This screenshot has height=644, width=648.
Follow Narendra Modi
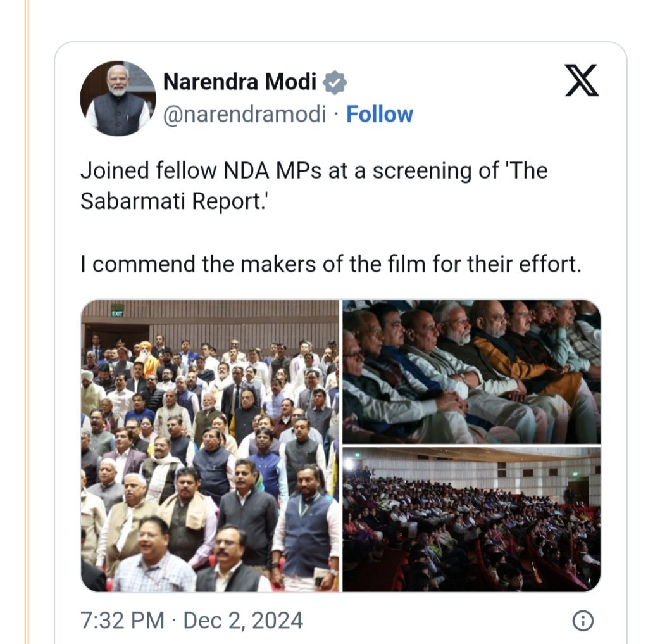(x=380, y=114)
